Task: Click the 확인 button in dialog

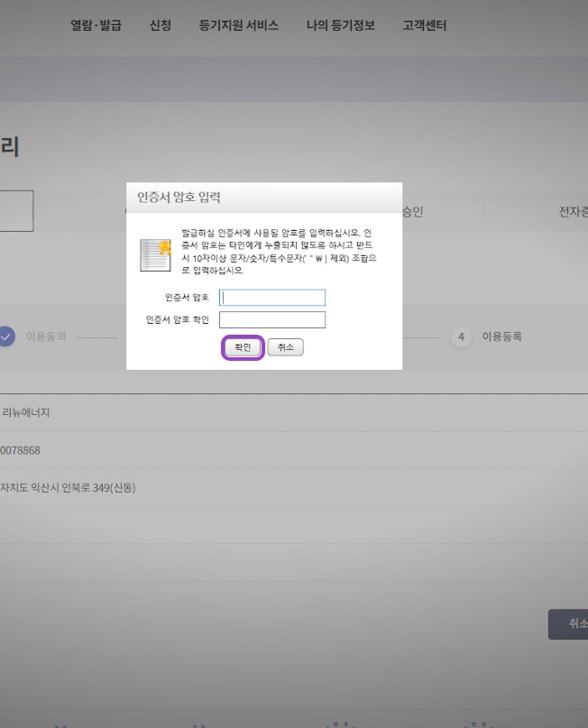Action: tap(243, 347)
